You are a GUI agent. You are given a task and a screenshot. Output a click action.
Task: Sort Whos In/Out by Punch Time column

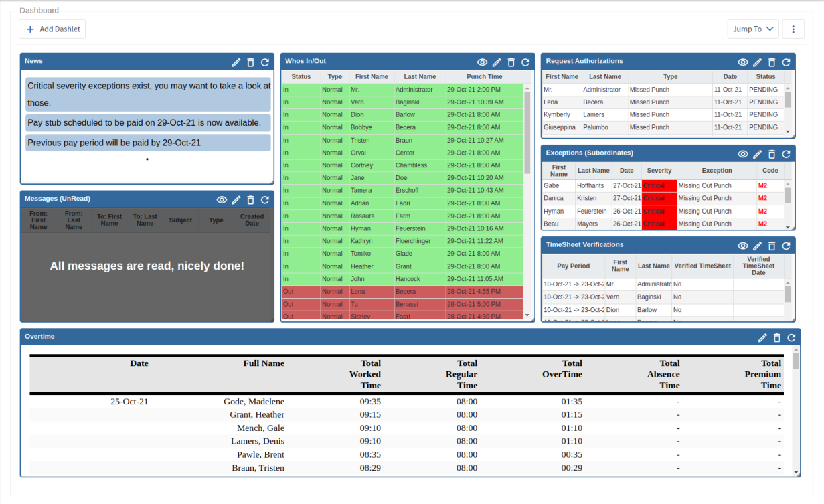484,77
